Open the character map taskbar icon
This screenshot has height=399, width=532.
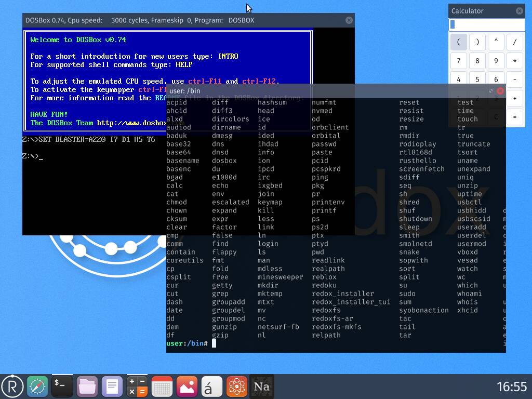click(x=212, y=387)
